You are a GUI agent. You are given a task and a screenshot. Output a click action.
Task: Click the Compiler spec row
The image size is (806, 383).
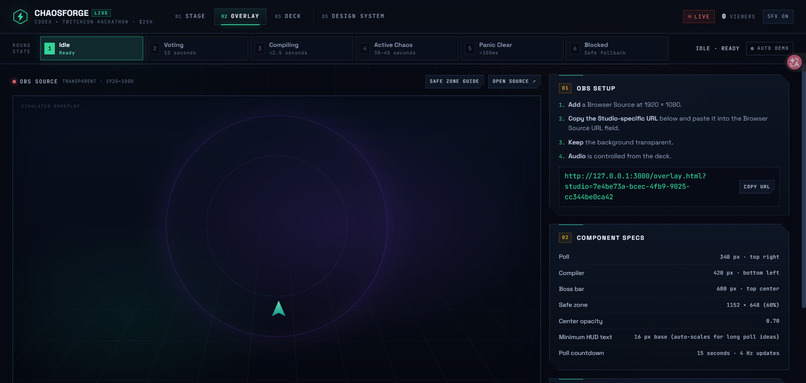[x=669, y=273]
